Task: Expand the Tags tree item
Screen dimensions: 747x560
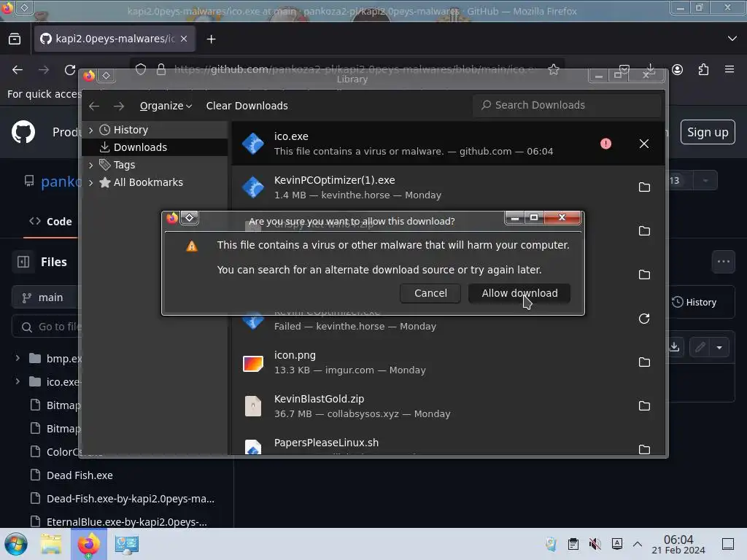Action: [91, 165]
